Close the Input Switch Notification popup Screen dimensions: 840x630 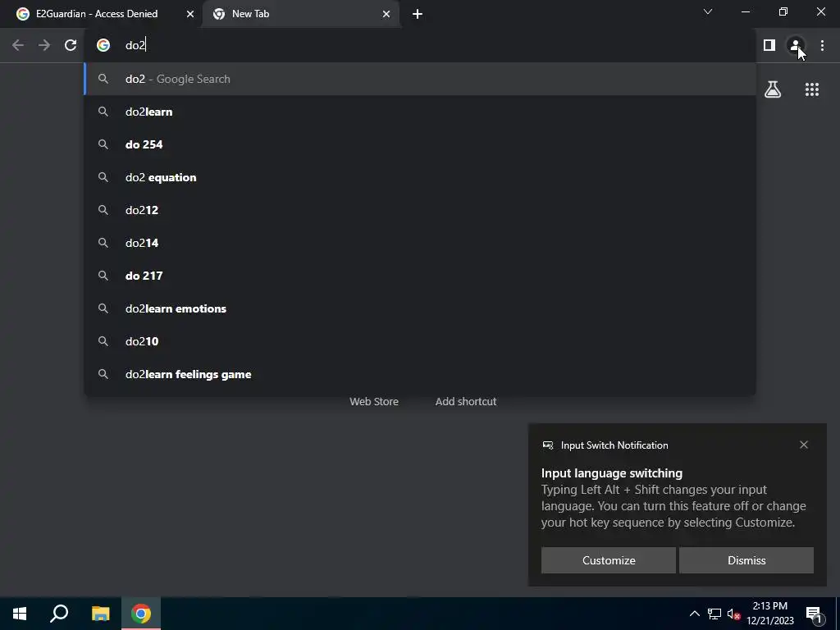(x=804, y=445)
